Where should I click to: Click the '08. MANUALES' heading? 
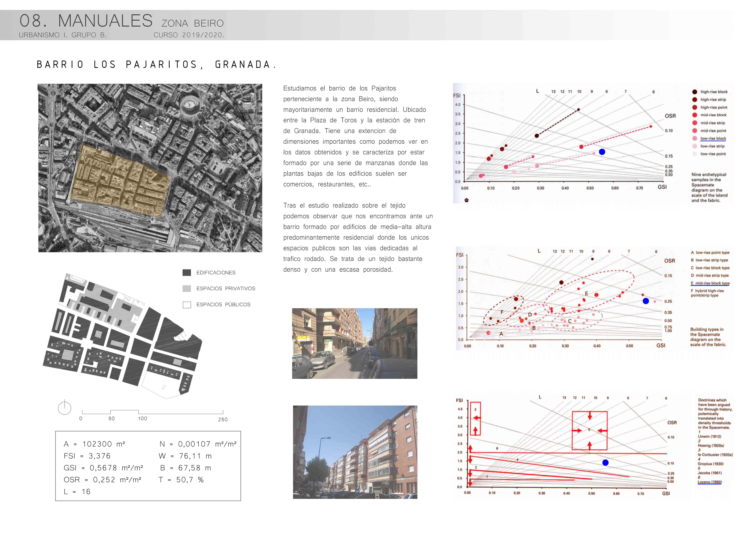[86, 21]
